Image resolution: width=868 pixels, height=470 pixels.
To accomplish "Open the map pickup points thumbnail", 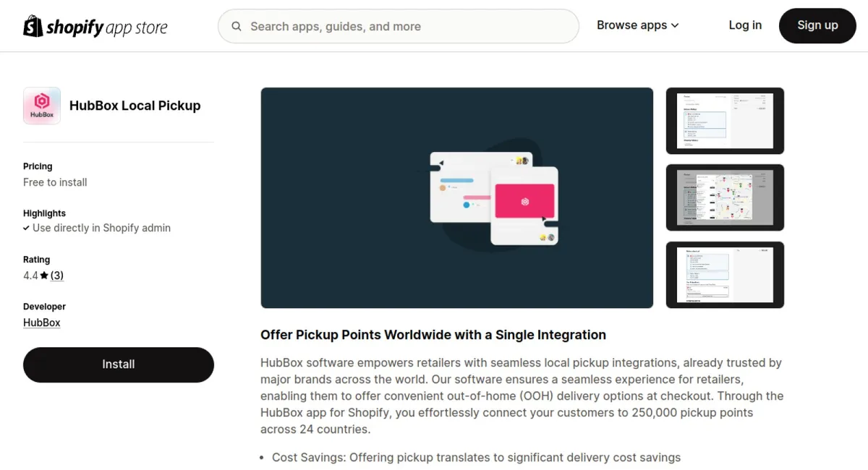I will coord(725,197).
